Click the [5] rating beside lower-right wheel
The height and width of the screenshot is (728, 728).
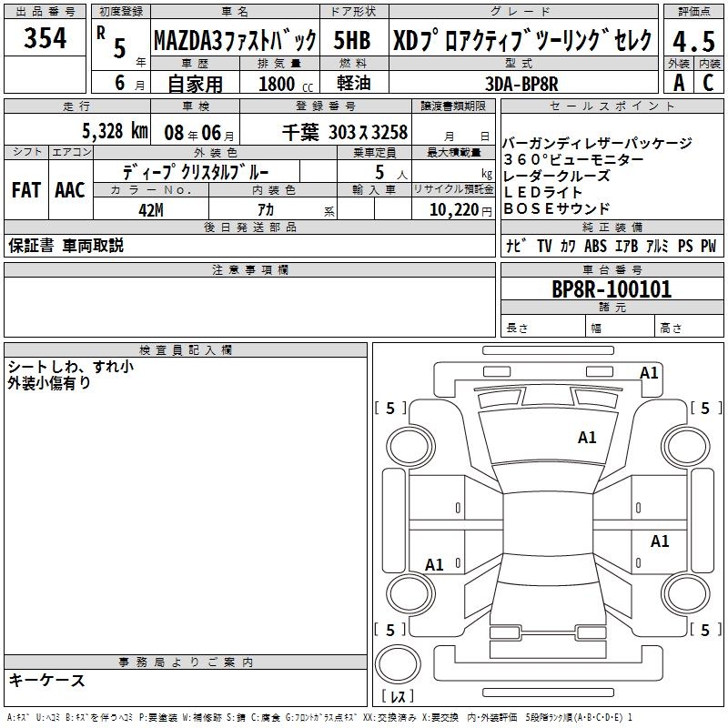(x=705, y=631)
